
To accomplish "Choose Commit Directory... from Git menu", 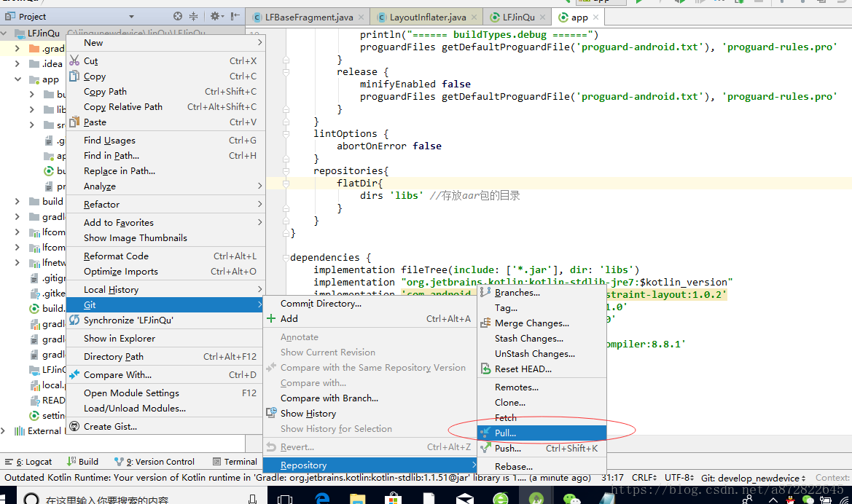I will click(x=370, y=303).
